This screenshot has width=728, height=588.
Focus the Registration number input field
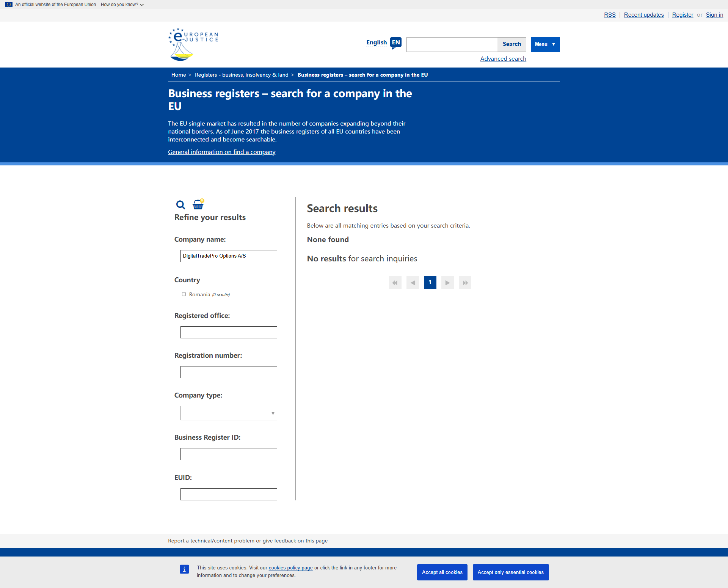[x=229, y=372]
